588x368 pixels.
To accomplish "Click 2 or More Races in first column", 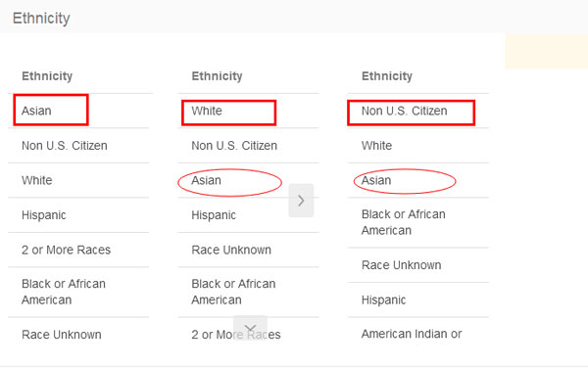I will (x=66, y=250).
